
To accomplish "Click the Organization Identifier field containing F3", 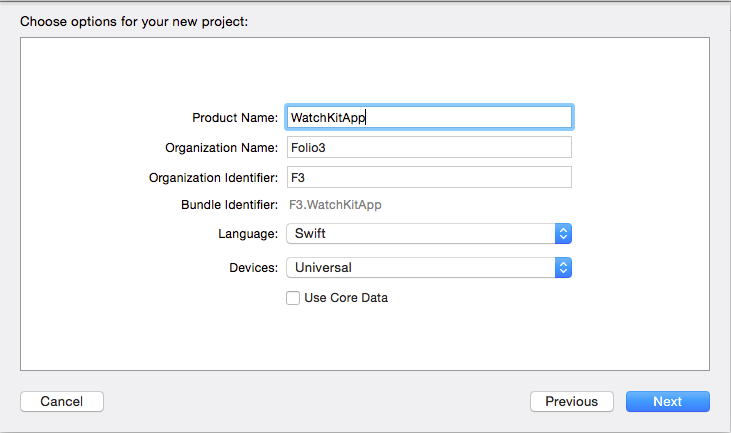I will [428, 177].
